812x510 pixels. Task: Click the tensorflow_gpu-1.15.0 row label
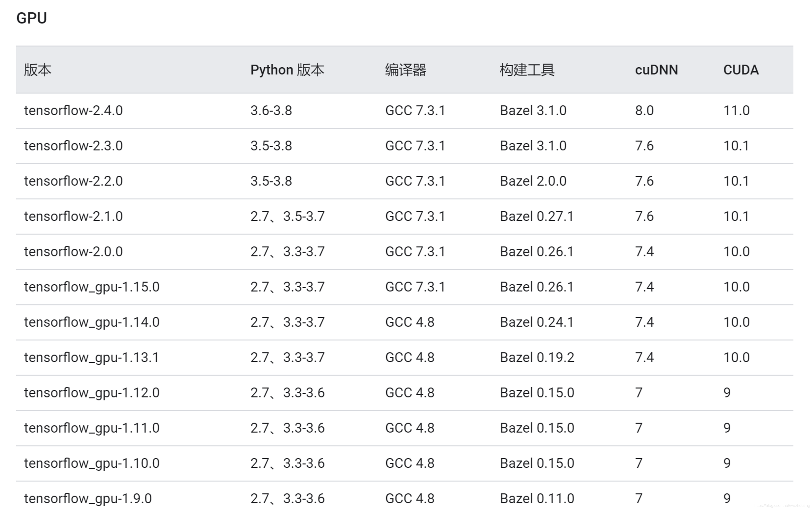[91, 287]
